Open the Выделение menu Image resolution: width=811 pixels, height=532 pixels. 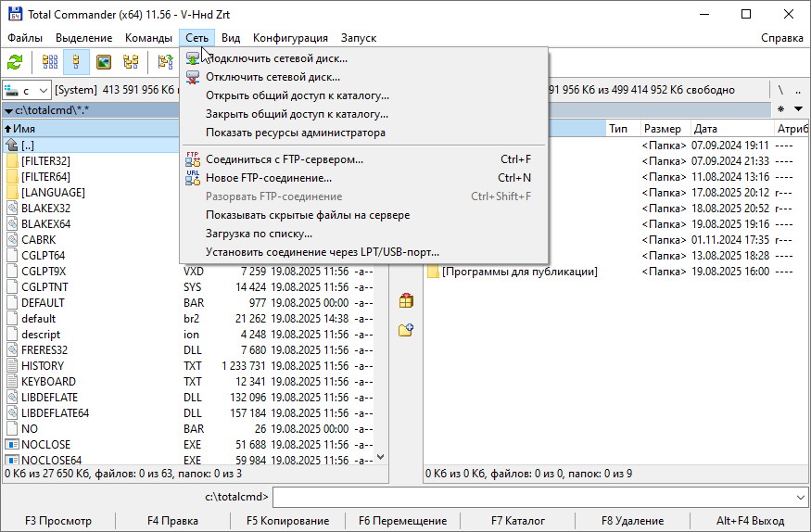click(x=83, y=38)
